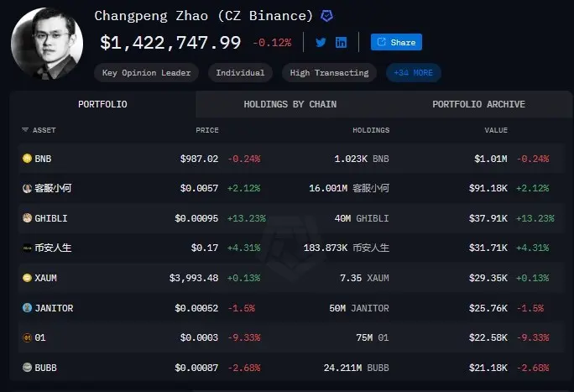Sort by the HOLDINGS column header

click(x=371, y=130)
